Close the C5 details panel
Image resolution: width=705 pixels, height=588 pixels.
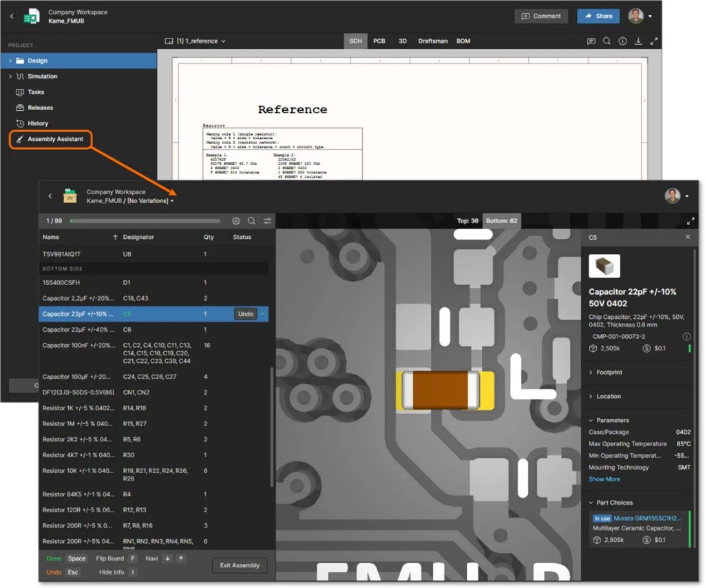pos(688,237)
